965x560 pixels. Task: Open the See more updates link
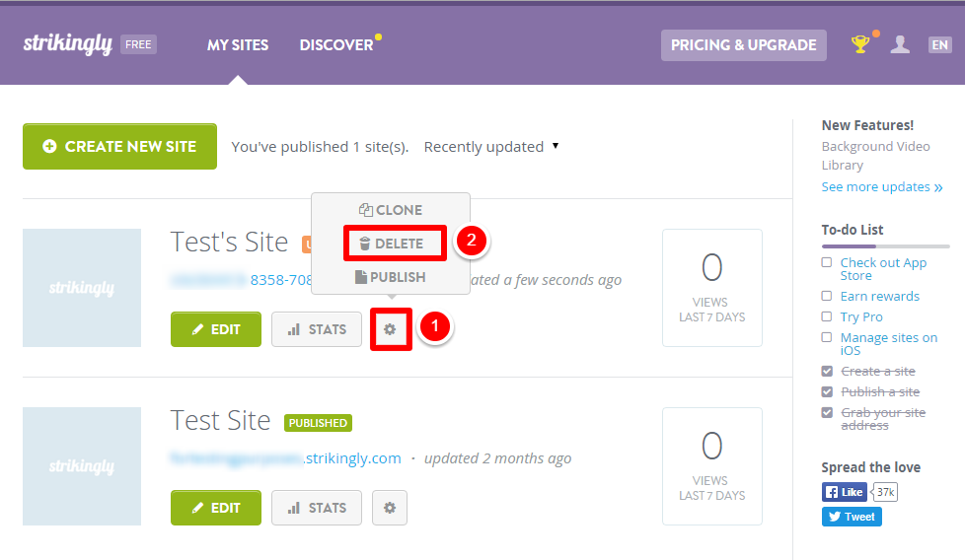882,187
